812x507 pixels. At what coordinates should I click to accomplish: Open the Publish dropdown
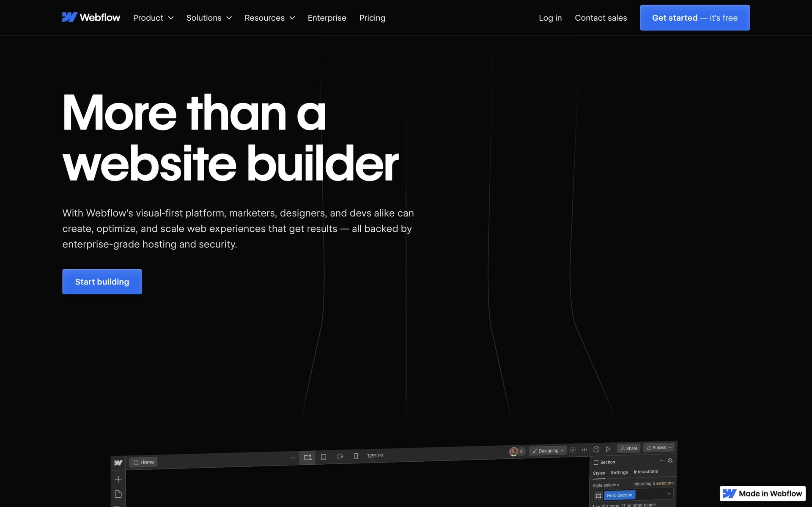659,447
